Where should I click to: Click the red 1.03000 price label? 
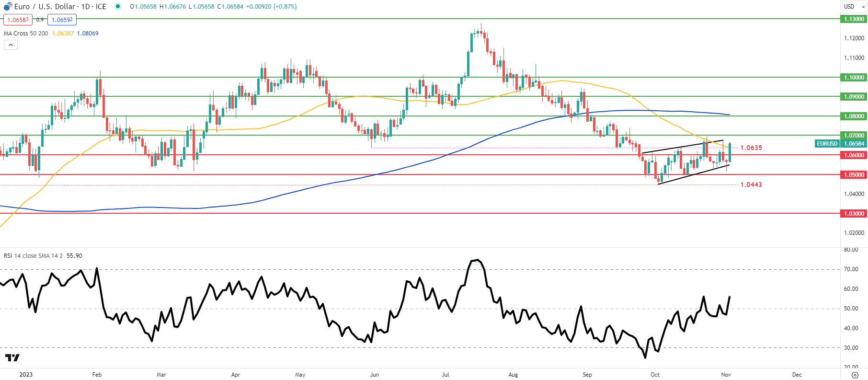[x=854, y=213]
